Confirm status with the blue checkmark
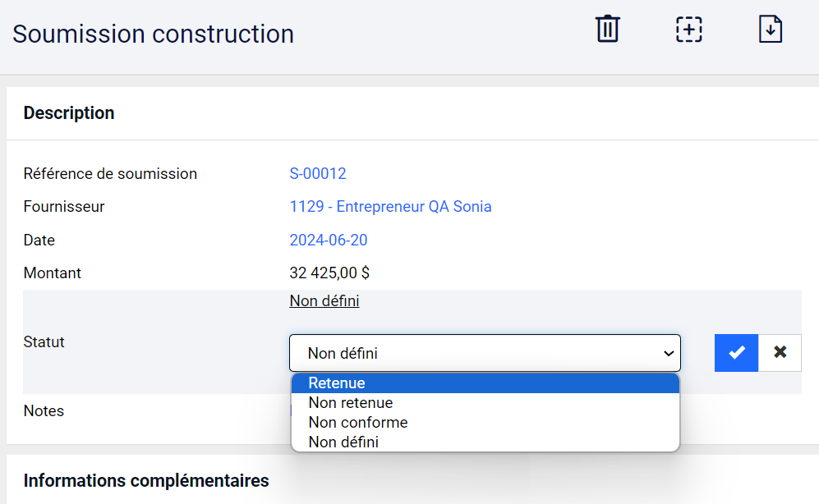 coord(737,353)
